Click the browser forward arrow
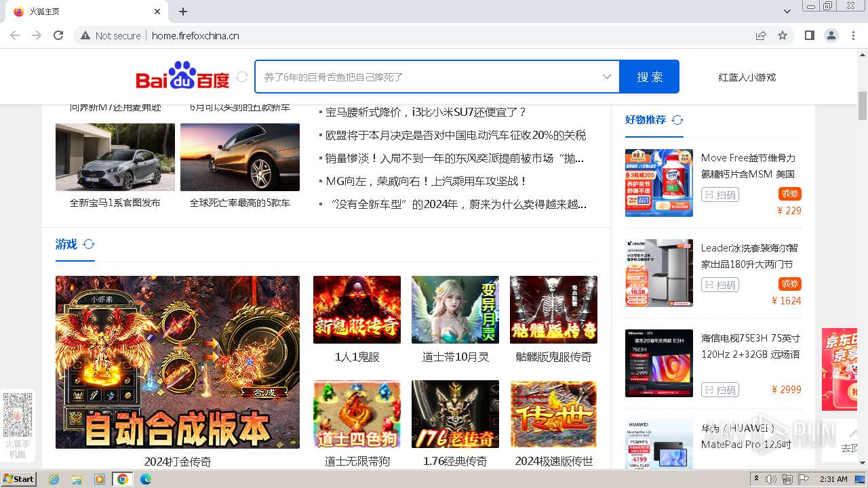 pyautogui.click(x=37, y=35)
